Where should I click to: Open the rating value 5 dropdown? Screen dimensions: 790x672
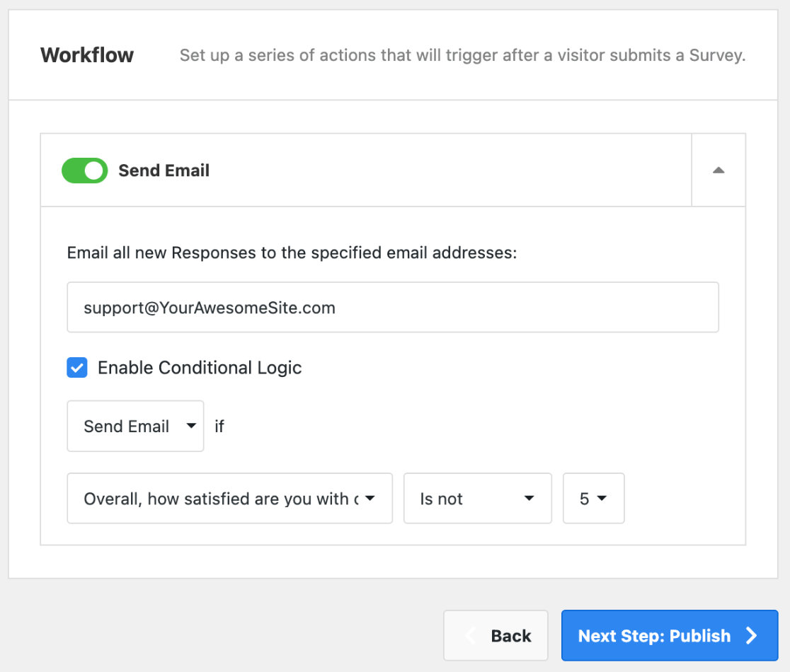pyautogui.click(x=593, y=499)
